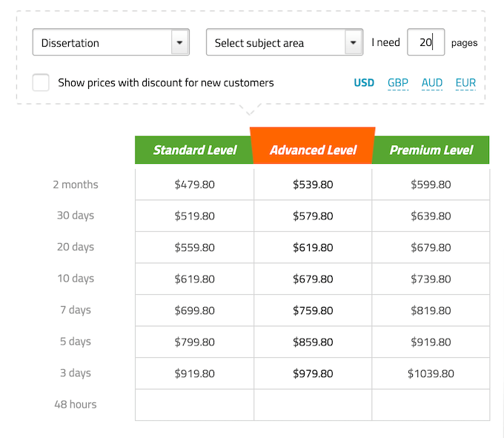Click the empty Standard 48 hours cell

[x=194, y=405]
